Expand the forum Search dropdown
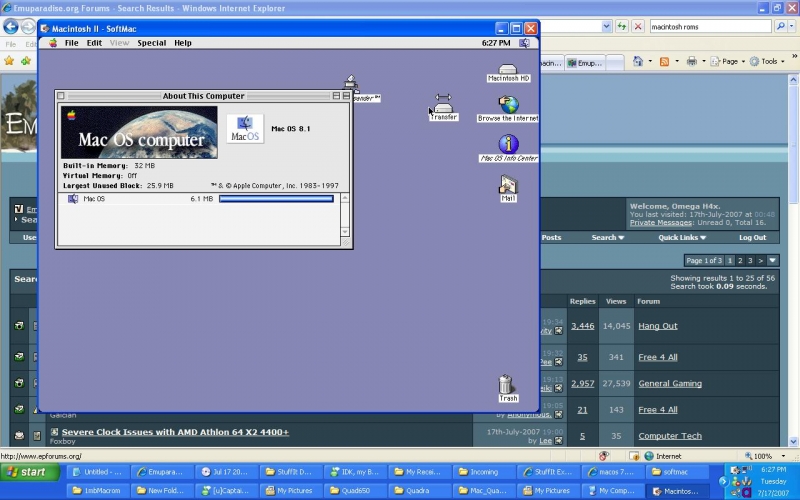 (x=608, y=237)
